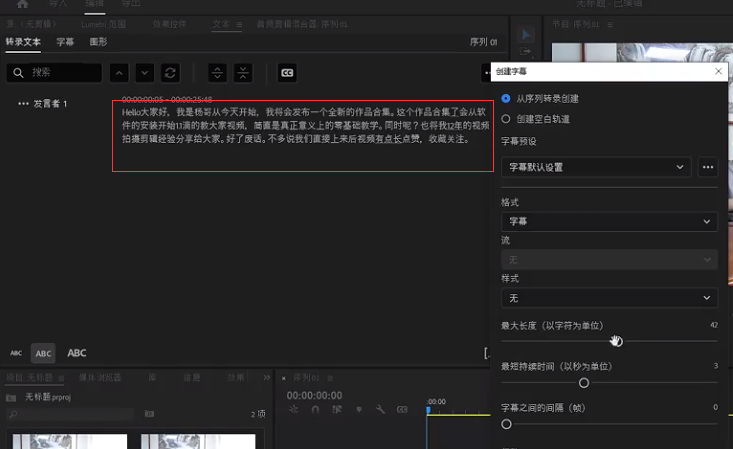Image resolution: width=733 pixels, height=449 pixels.
Task: Select the second clip thumbnail in project panel
Action: (198, 441)
